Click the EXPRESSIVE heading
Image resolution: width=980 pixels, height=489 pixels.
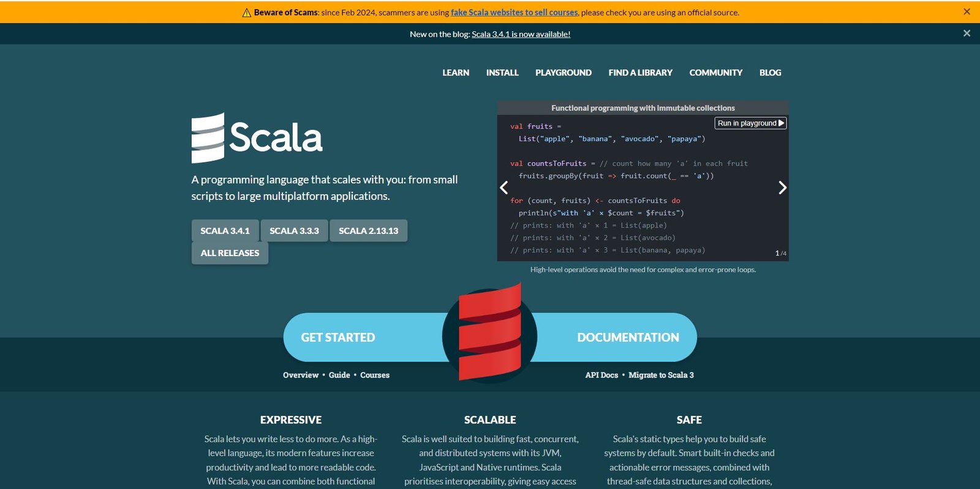click(x=291, y=420)
